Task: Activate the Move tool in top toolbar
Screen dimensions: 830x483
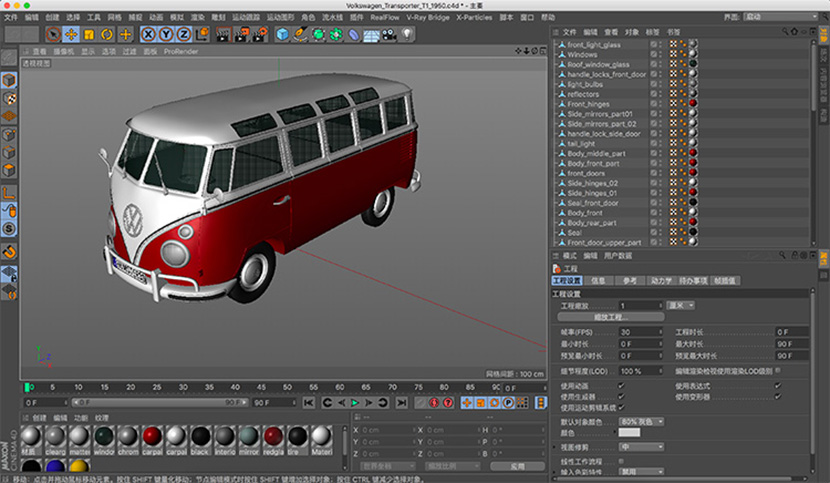Action: pos(71,35)
